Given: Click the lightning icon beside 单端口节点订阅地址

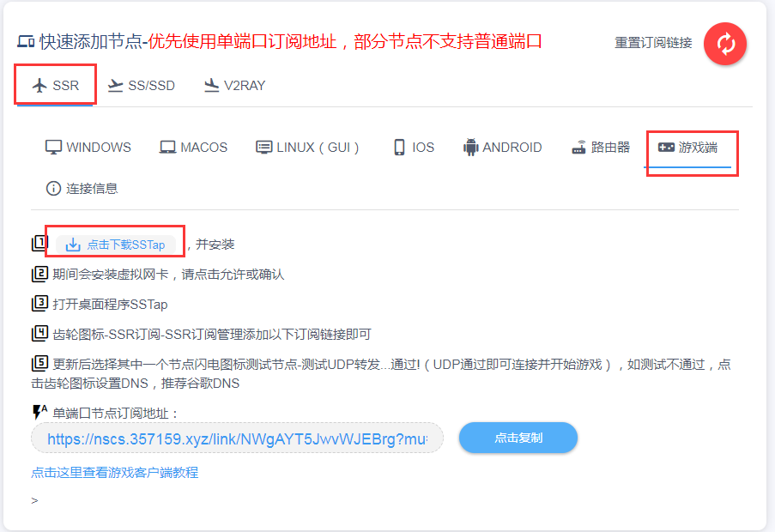Looking at the screenshot, I should 39,413.
